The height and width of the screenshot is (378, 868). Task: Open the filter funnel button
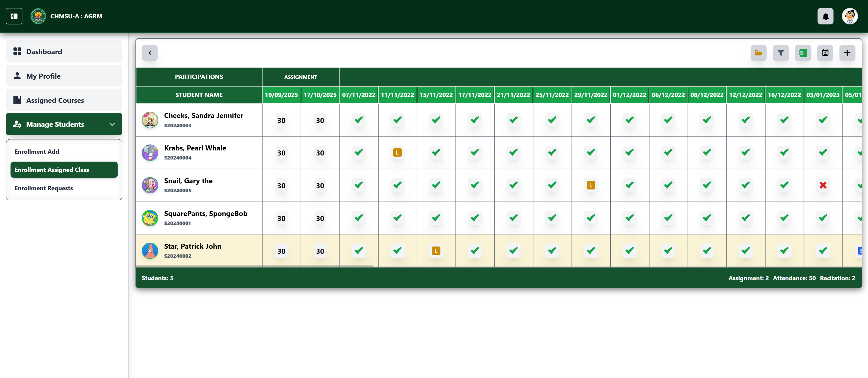(780, 53)
